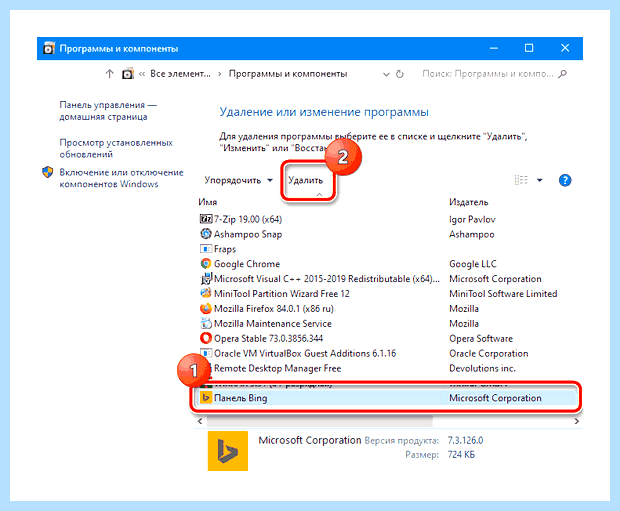This screenshot has width=620, height=511.
Task: Click the size value 724 КБ
Action: 461,455
